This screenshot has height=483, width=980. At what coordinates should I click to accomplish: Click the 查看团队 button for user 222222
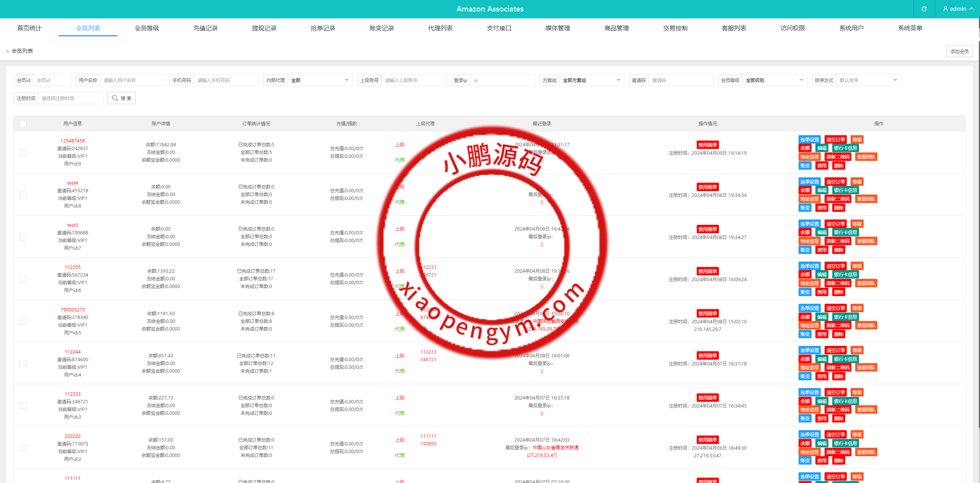coord(867,452)
